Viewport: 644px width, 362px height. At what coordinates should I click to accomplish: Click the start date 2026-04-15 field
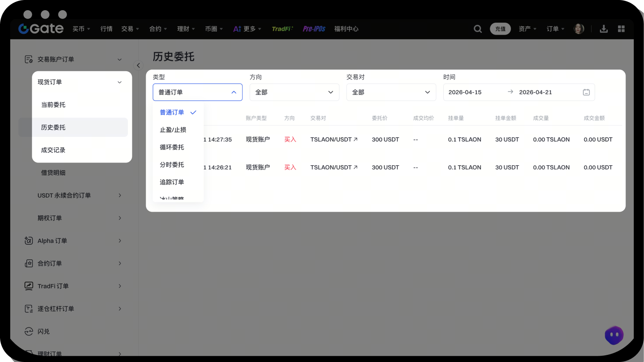click(465, 92)
